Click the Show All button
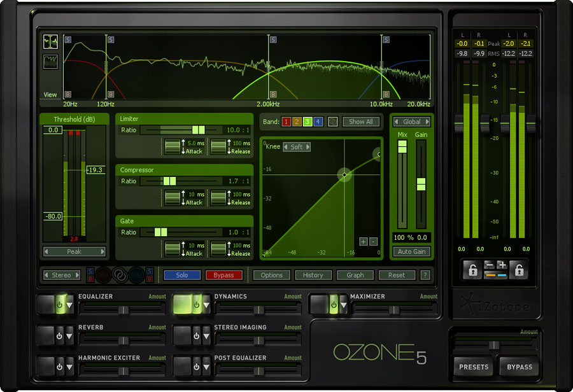The width and height of the screenshot is (573, 392). click(361, 122)
